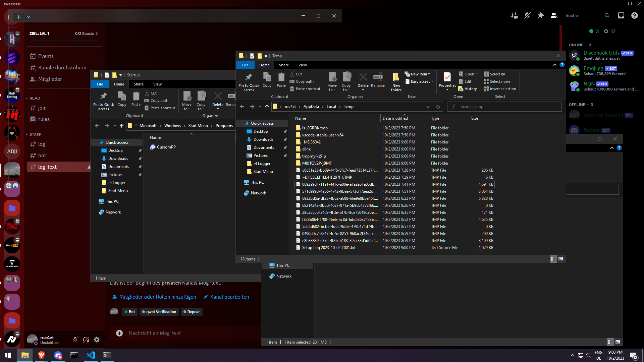Toggle checkbox icon in Temp title bar

tap(252, 56)
